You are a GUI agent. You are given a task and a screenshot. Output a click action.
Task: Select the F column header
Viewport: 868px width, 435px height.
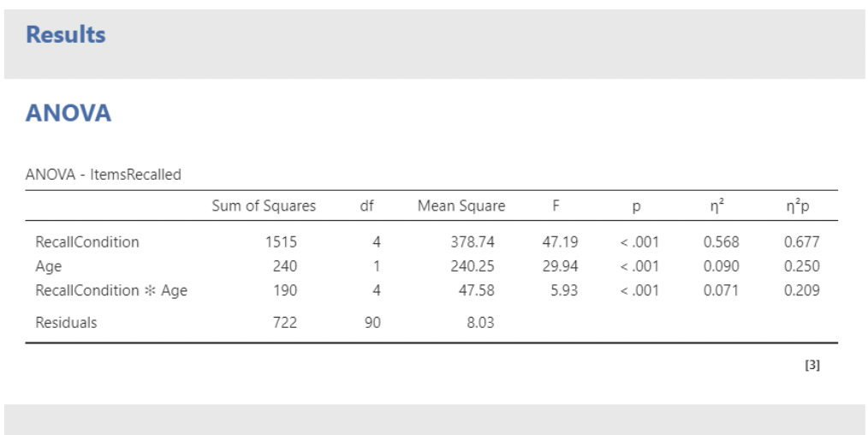point(557,206)
